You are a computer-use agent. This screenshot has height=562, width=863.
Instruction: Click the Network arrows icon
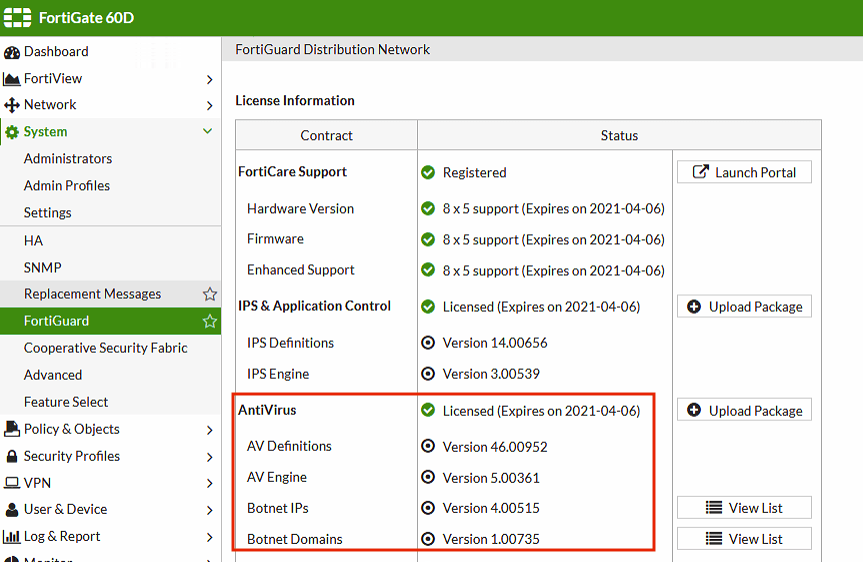[x=12, y=105]
